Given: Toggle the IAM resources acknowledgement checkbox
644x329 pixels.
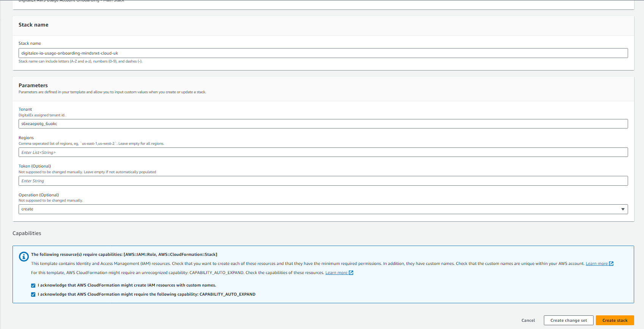Looking at the screenshot, I should (x=33, y=285).
